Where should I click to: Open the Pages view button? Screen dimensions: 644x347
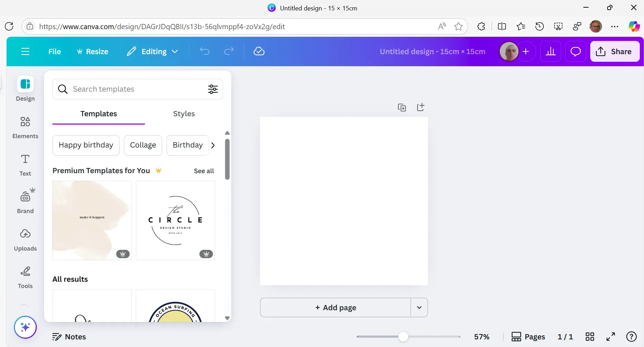pyautogui.click(x=529, y=337)
